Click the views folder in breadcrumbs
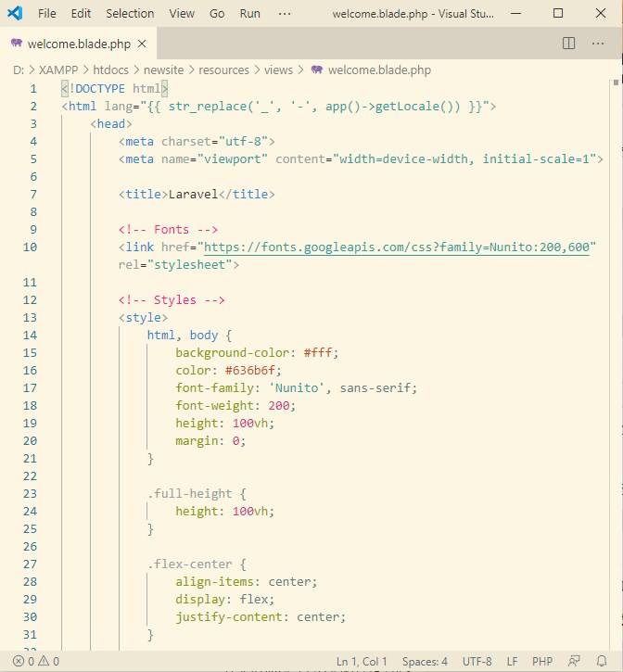 pos(278,70)
